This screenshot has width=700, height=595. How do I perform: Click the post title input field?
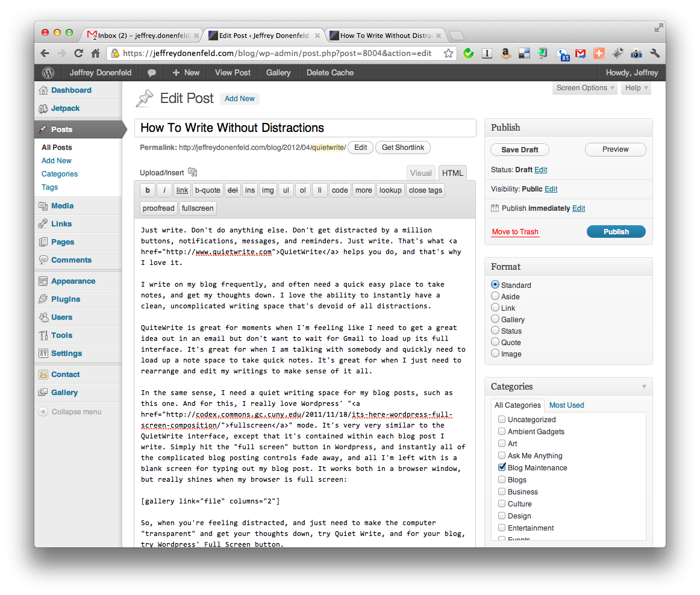point(305,128)
